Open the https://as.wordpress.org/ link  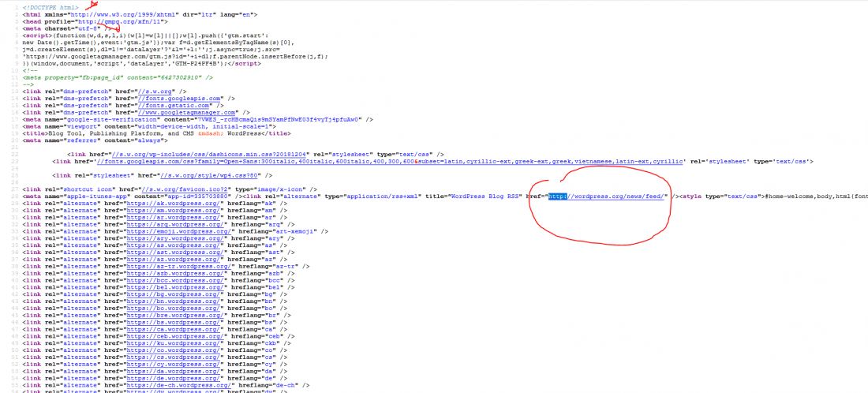[x=174, y=245]
